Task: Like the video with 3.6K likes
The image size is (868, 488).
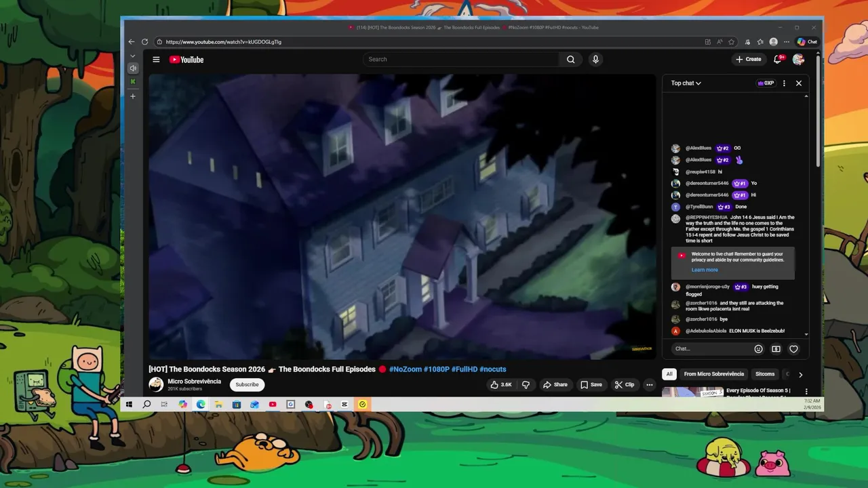Action: (501, 384)
